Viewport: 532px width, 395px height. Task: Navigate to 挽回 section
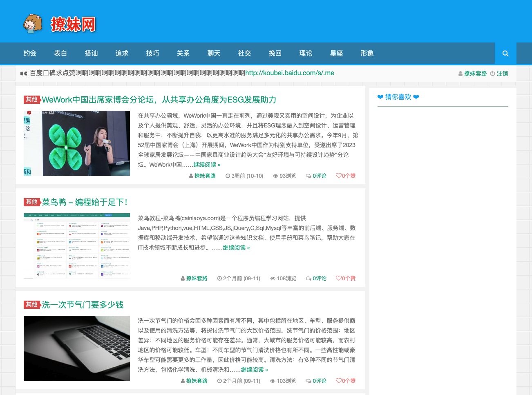[275, 53]
